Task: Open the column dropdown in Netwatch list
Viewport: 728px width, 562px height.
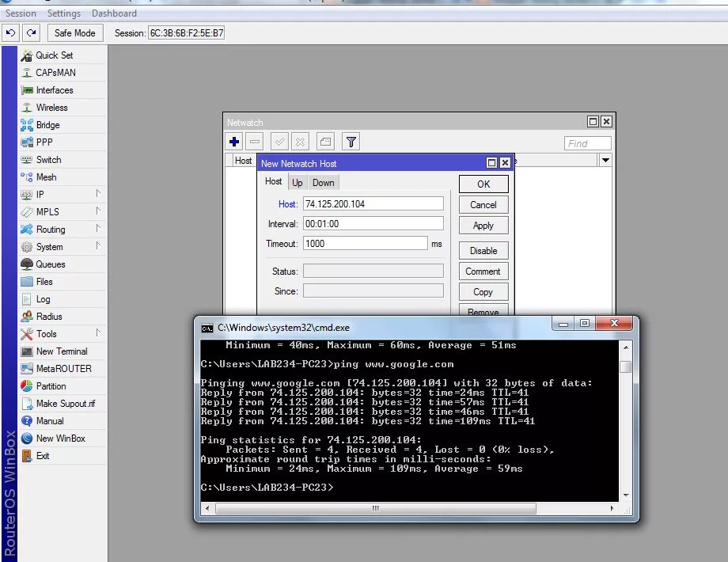Action: point(605,160)
